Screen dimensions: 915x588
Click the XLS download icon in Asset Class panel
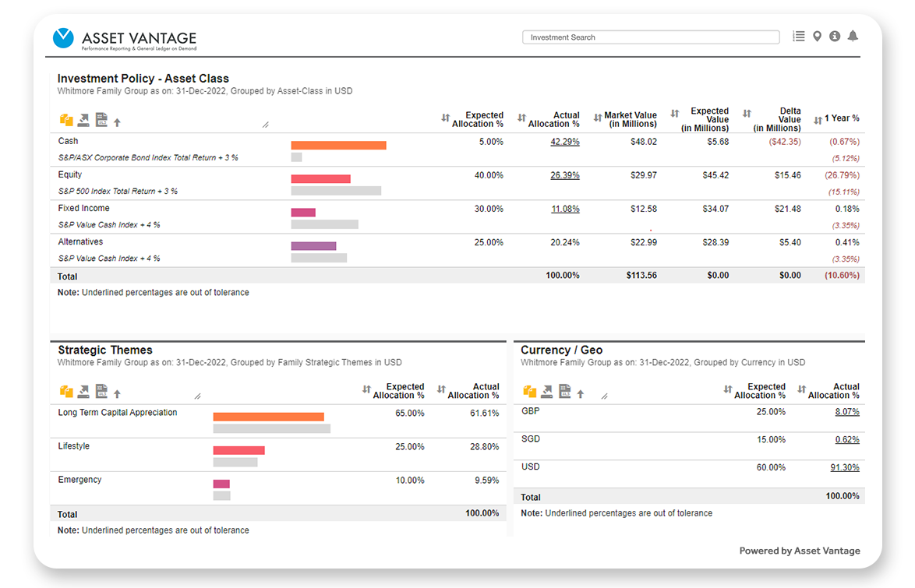coord(101,120)
